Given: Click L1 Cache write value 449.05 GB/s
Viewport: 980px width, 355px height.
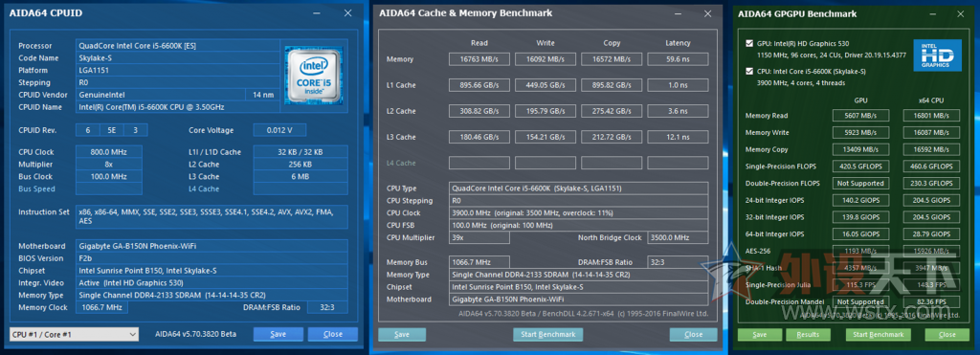Looking at the screenshot, I should point(546,85).
